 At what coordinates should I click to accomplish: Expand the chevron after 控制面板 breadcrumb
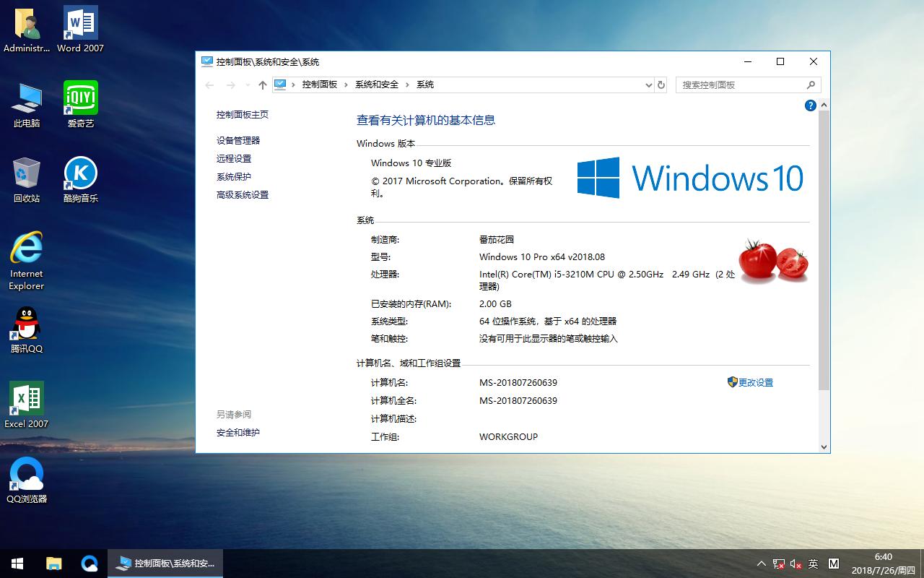(346, 85)
